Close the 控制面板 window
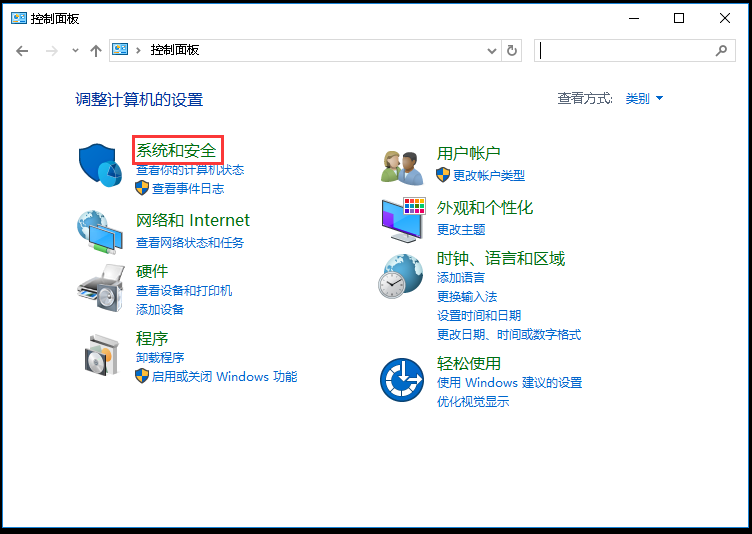The width and height of the screenshot is (752, 534). tap(725, 18)
